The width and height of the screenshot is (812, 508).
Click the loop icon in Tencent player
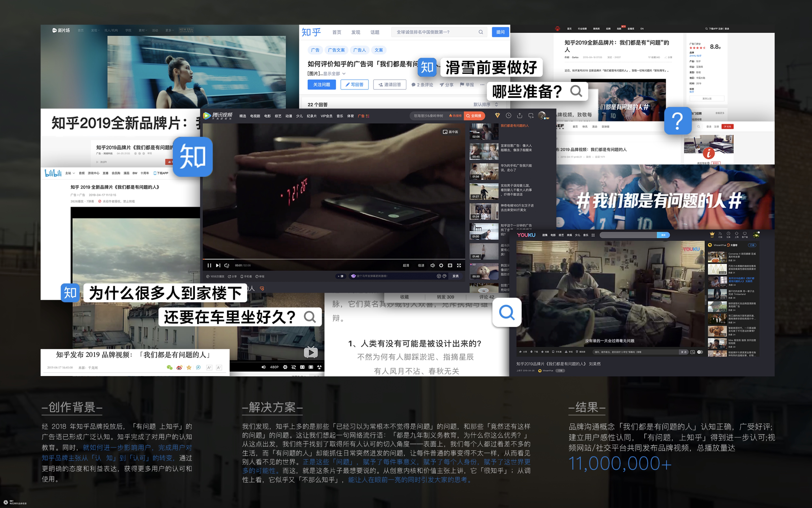[227, 265]
